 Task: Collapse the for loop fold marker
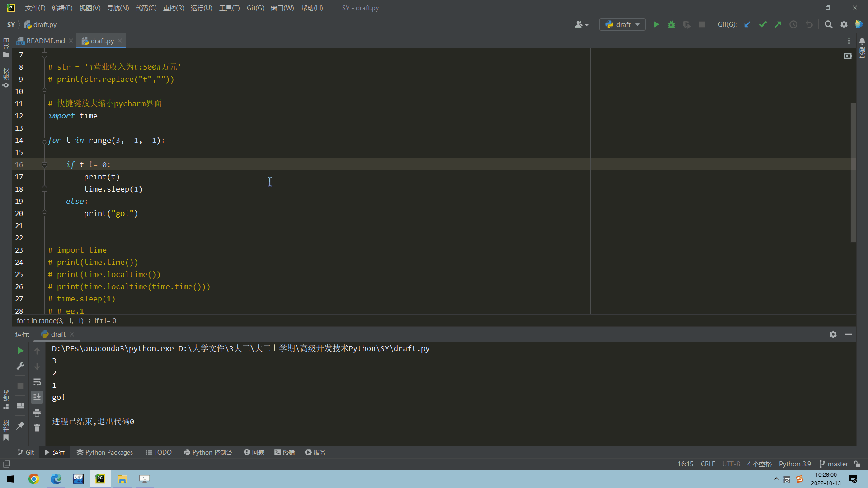pos(44,141)
